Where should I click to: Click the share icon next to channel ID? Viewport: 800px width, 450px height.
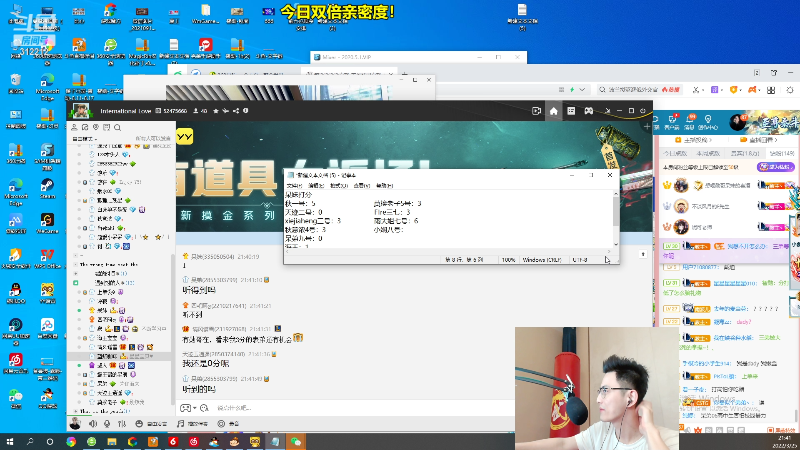[236, 111]
